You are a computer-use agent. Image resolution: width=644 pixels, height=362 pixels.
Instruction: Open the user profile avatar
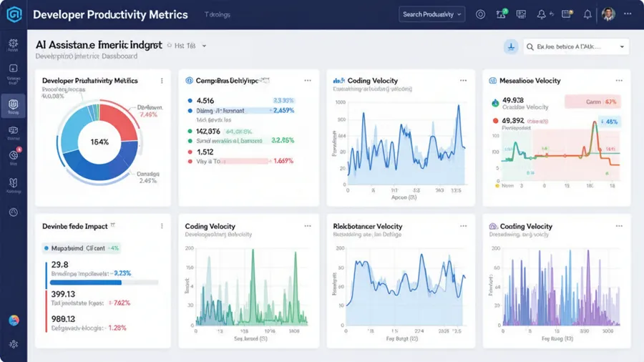pos(608,14)
